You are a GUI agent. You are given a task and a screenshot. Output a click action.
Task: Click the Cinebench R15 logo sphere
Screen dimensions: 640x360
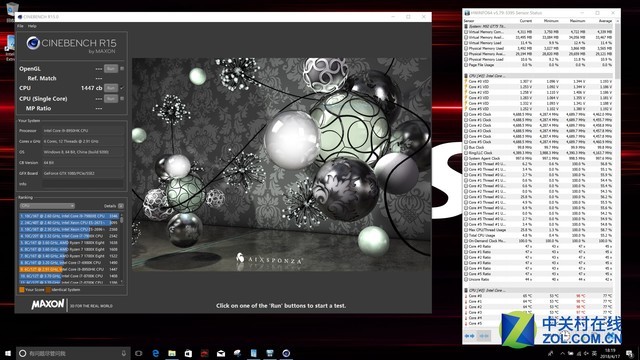33,43
